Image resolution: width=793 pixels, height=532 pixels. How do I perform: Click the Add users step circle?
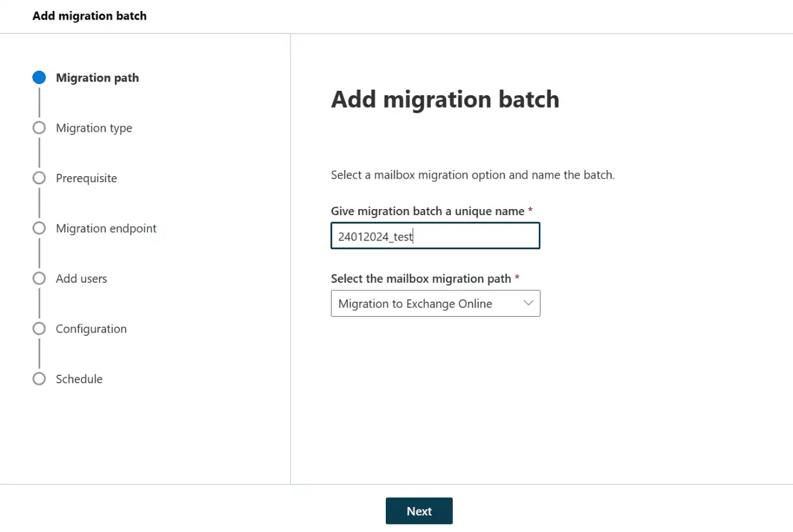39,278
